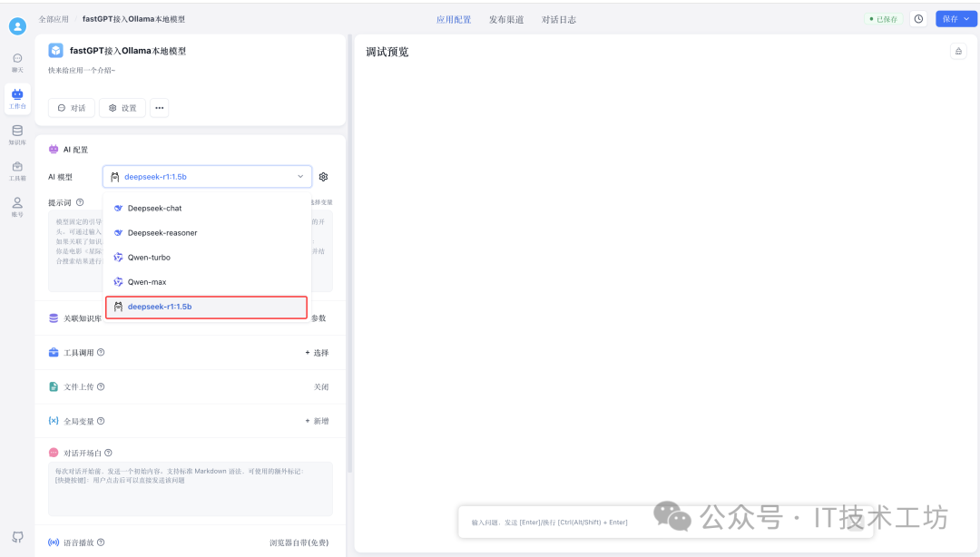This screenshot has width=980, height=557.
Task: Select Deepseek-reasoner from model list
Action: tap(207, 232)
